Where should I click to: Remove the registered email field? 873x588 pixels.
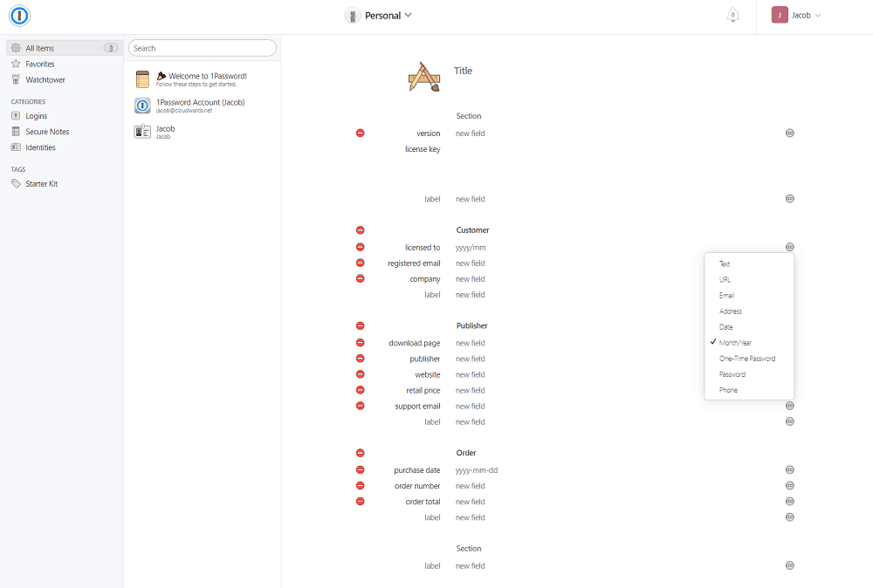click(361, 263)
